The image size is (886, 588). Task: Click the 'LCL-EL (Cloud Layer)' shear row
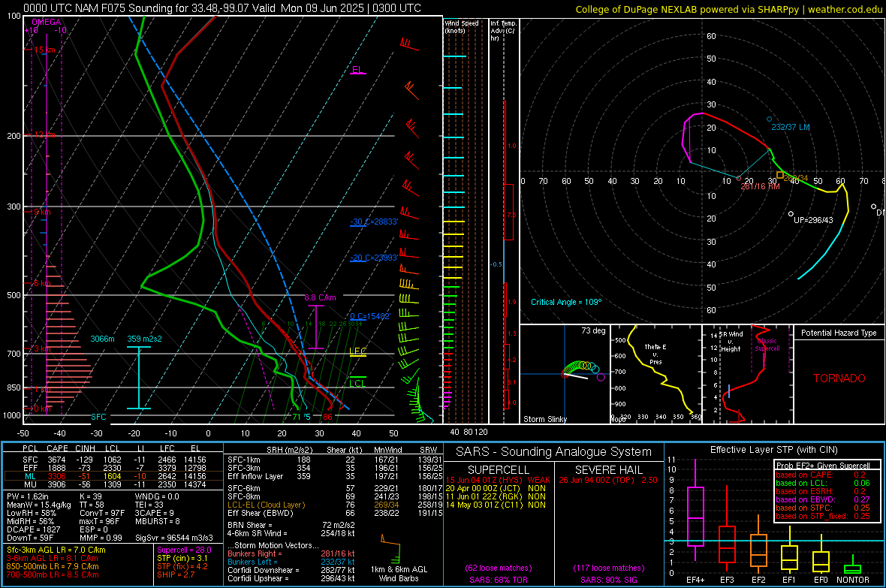333,505
